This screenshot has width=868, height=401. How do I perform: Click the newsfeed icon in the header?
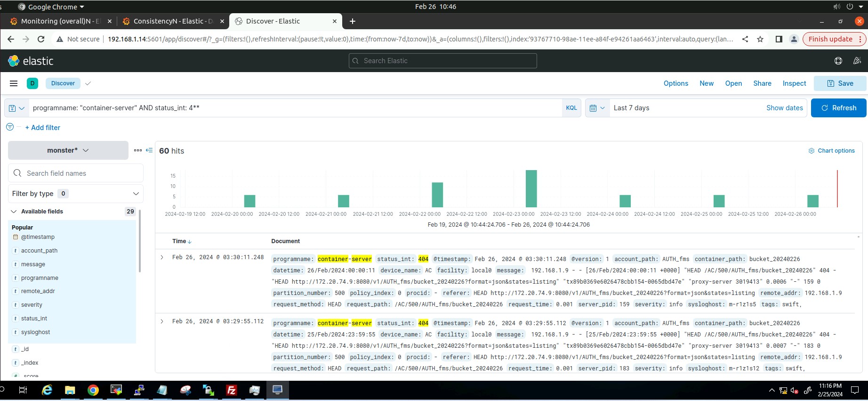tap(857, 61)
